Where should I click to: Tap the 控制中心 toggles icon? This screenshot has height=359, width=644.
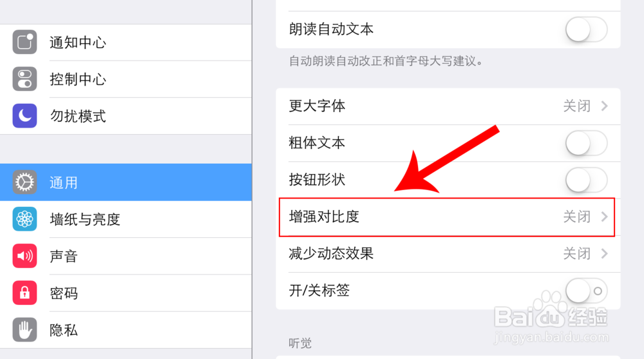[x=24, y=79]
